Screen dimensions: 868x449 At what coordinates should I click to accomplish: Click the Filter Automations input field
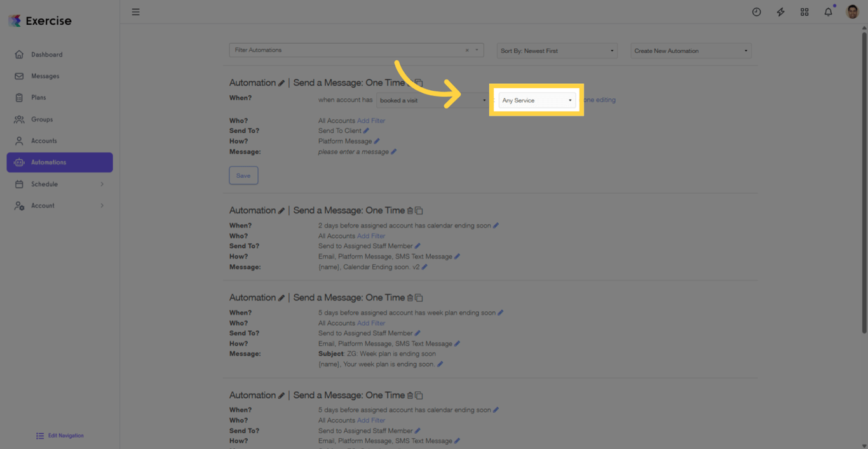346,50
